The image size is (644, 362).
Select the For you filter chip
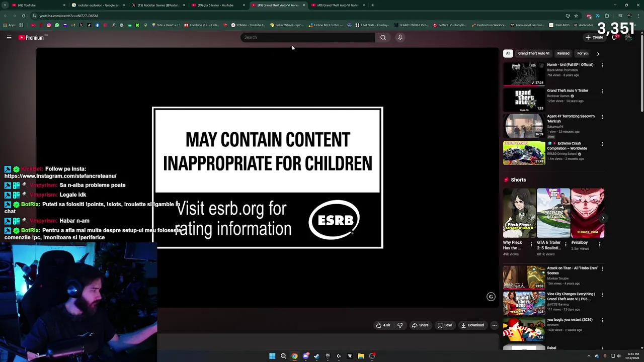click(x=583, y=53)
